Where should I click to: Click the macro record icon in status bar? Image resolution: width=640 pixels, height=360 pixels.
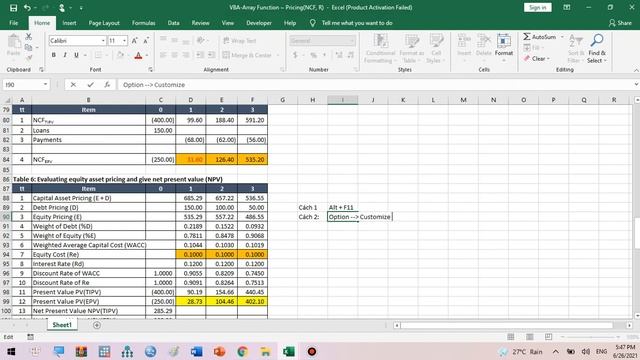point(30,337)
